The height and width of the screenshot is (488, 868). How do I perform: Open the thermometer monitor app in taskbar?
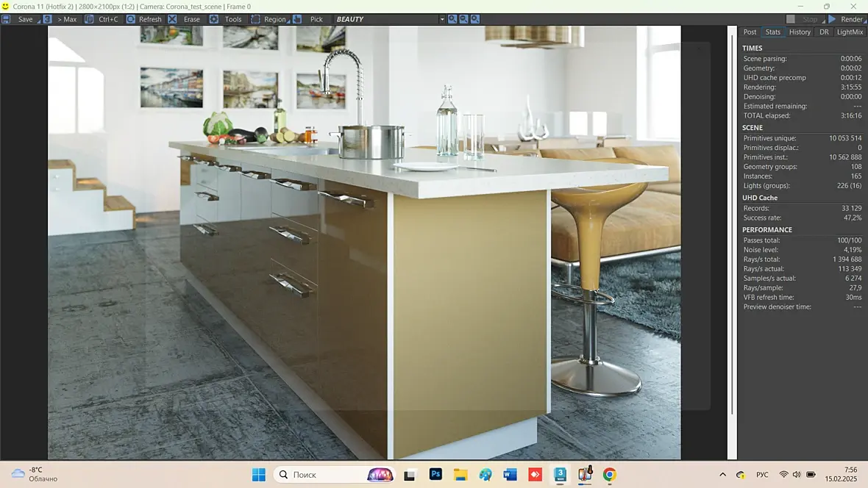[585, 474]
